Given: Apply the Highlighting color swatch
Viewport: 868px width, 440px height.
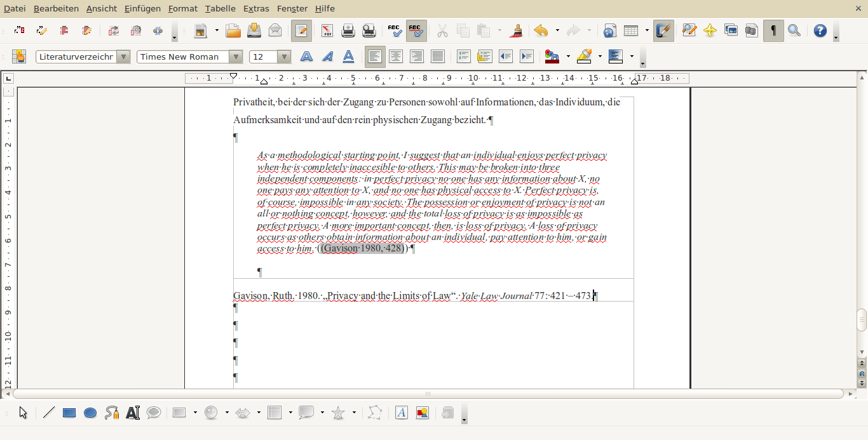Looking at the screenshot, I should point(585,57).
